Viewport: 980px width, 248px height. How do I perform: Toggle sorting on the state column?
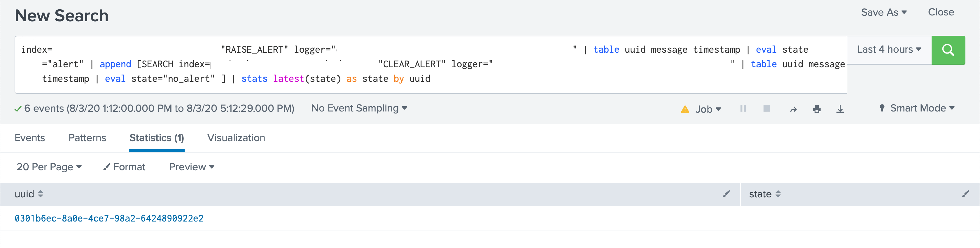pyautogui.click(x=778, y=194)
